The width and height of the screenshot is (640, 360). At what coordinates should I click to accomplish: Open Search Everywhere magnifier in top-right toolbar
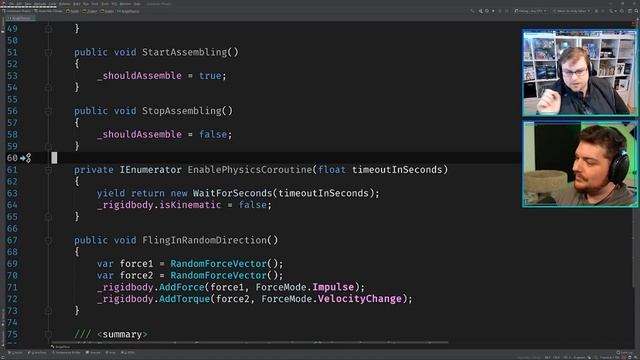[x=636, y=11]
